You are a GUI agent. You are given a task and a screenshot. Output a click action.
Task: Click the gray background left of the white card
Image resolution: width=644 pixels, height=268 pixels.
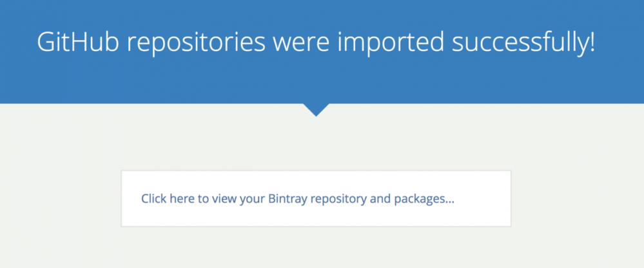point(61,199)
